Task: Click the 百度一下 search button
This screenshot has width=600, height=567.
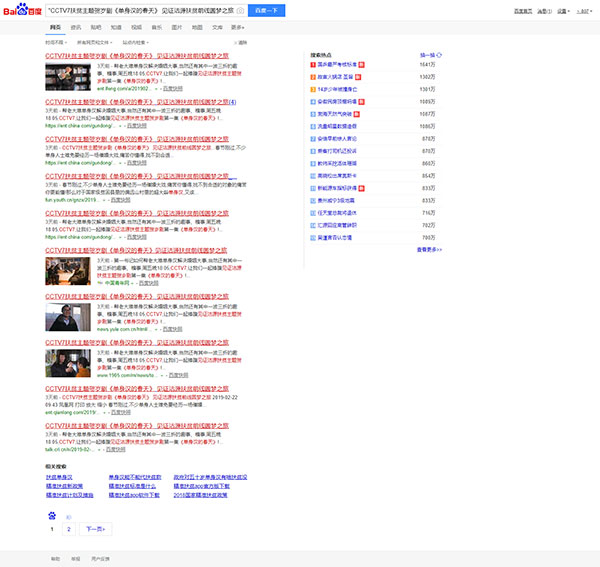Action: click(x=266, y=11)
